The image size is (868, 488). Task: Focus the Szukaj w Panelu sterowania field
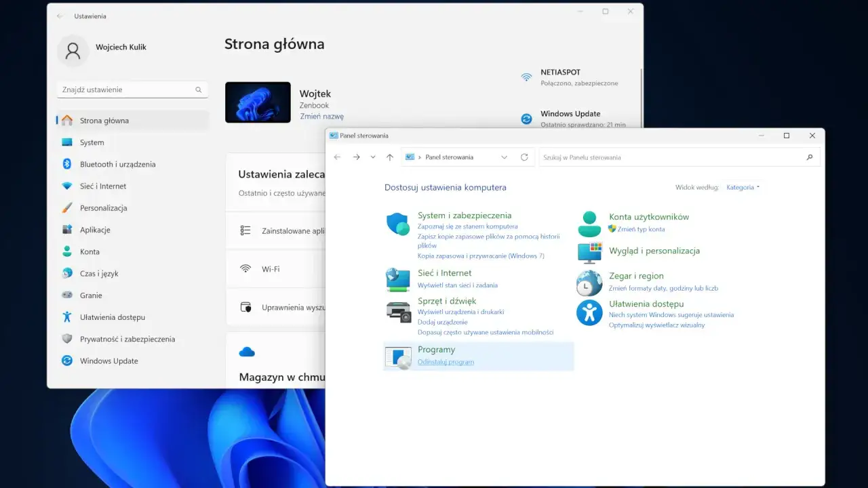tap(679, 157)
